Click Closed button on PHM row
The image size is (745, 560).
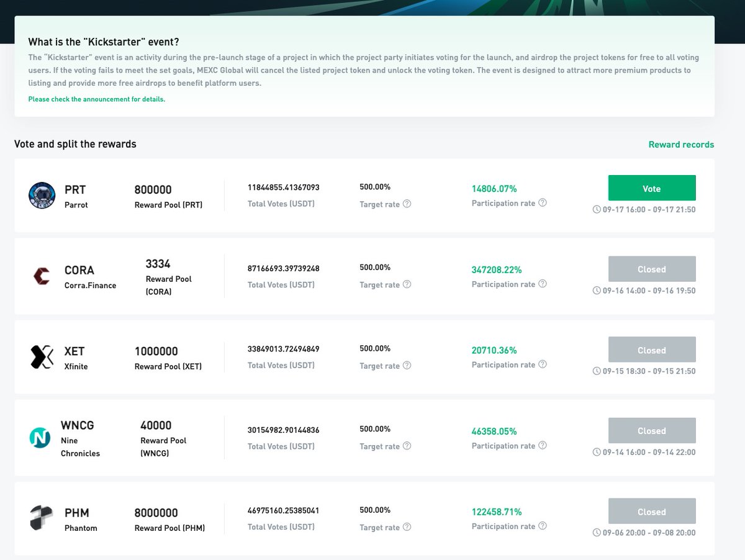tap(652, 512)
